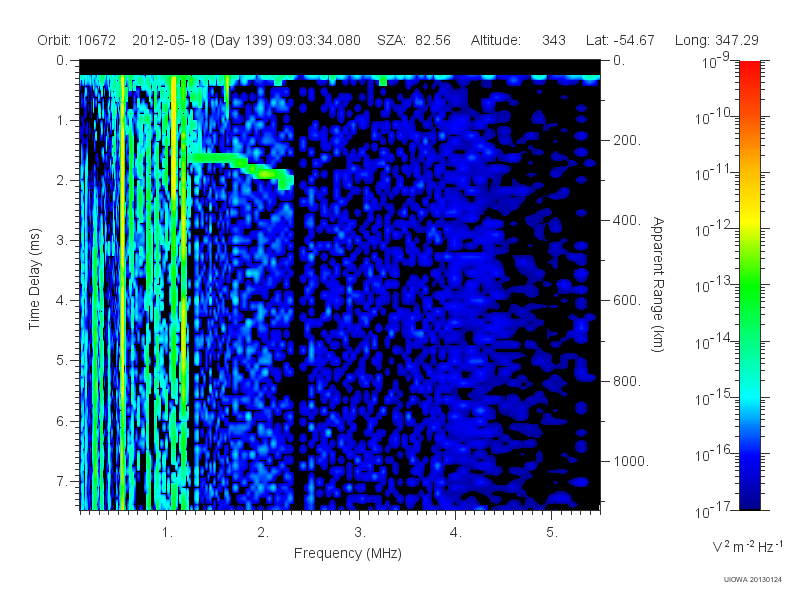Screen dimensions: 800x600
Task: Click the Frequency axis tick '5.'
Action: click(552, 532)
